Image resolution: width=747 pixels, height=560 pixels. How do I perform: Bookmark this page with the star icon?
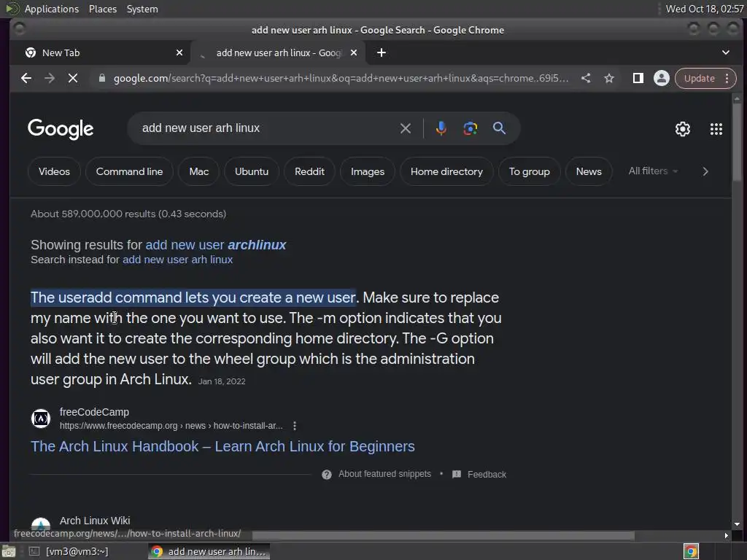pos(609,78)
